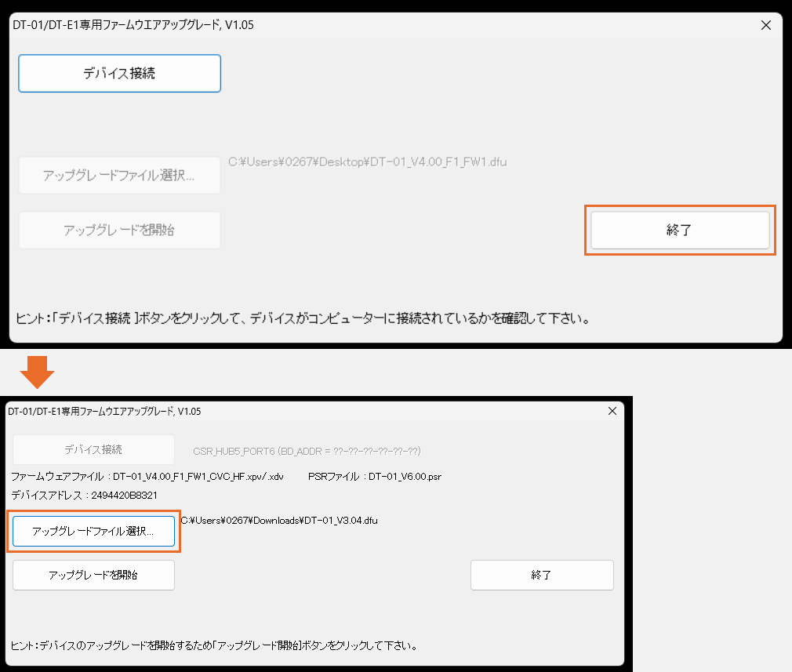Click the 終了 button without orange highlight
This screenshot has width=792, height=672.
tap(542, 575)
